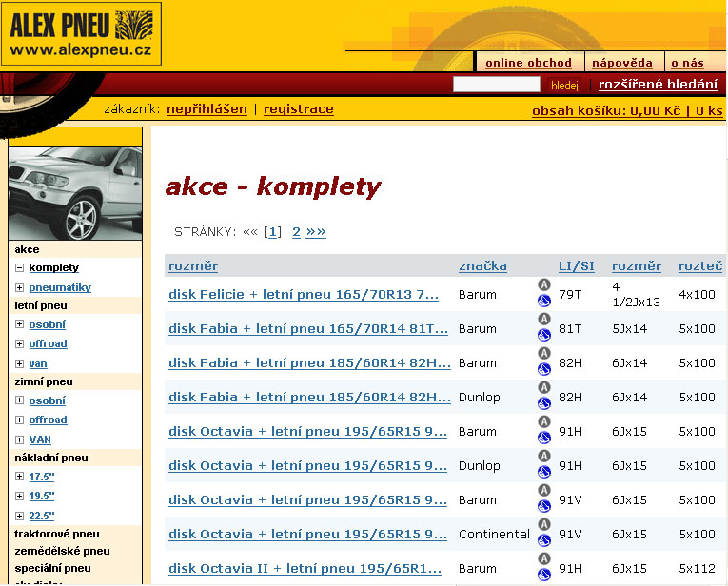Click gray A icon in Barum Octavia 91H row

(x=544, y=421)
